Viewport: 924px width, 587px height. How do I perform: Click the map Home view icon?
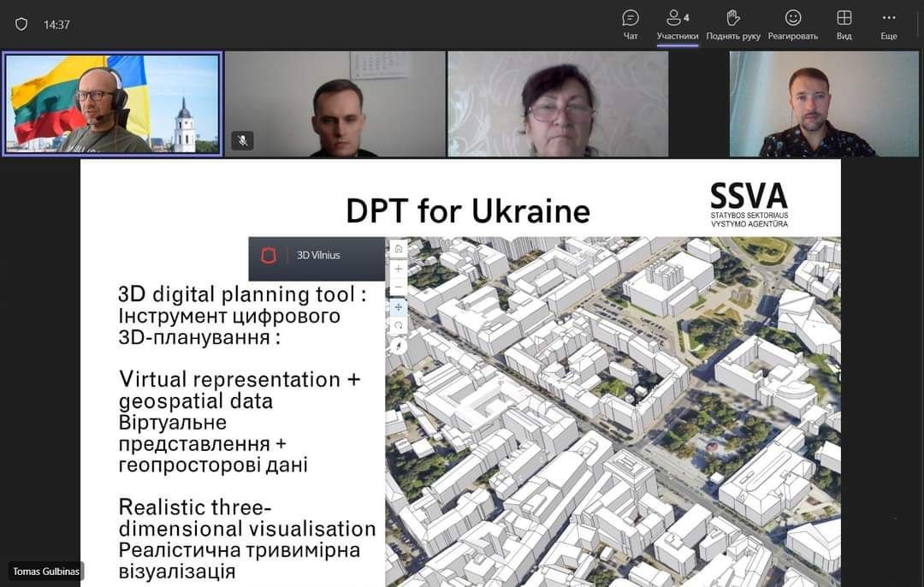[398, 249]
